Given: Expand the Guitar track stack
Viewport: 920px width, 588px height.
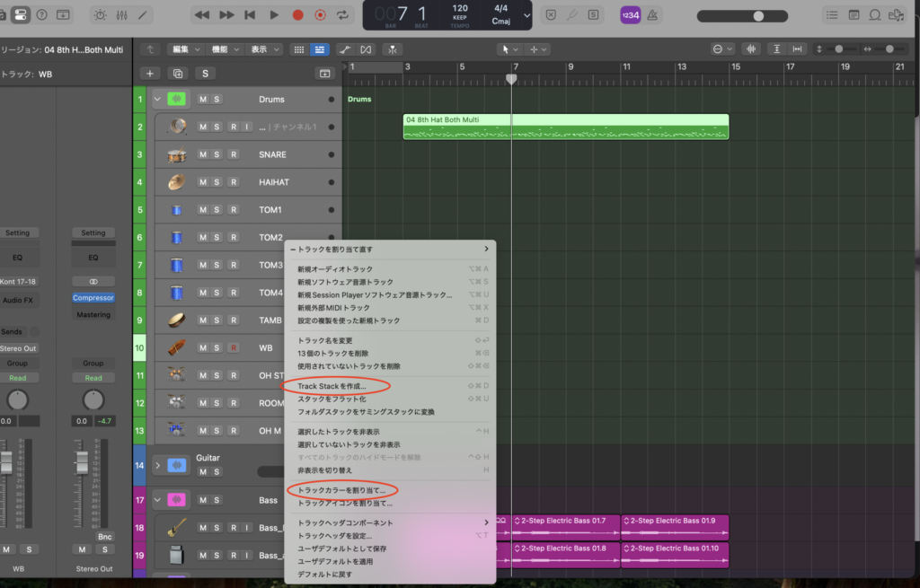Looking at the screenshot, I should coord(158,464).
